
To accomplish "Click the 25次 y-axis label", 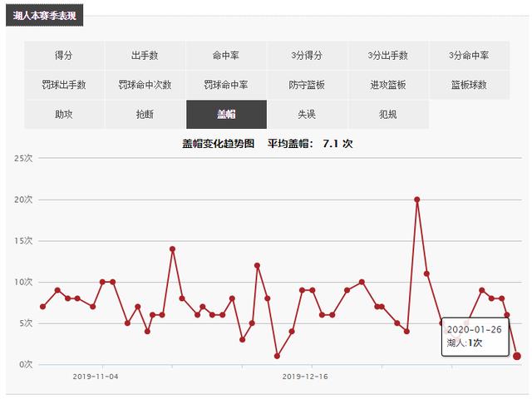I will pyautogui.click(x=23, y=159).
